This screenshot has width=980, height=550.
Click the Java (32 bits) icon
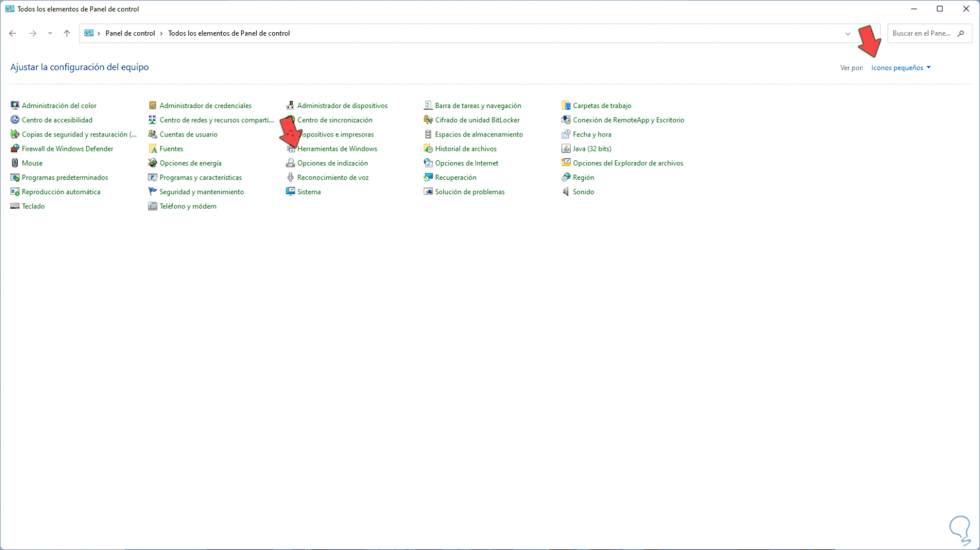tap(566, 148)
